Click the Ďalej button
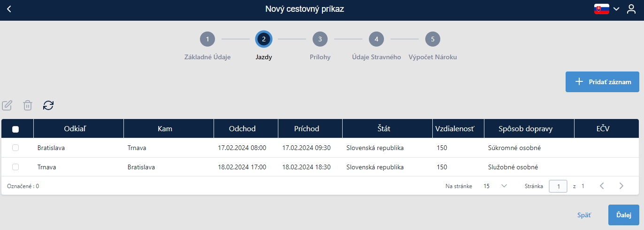Viewport: 644px width, 230px height. [x=624, y=215]
